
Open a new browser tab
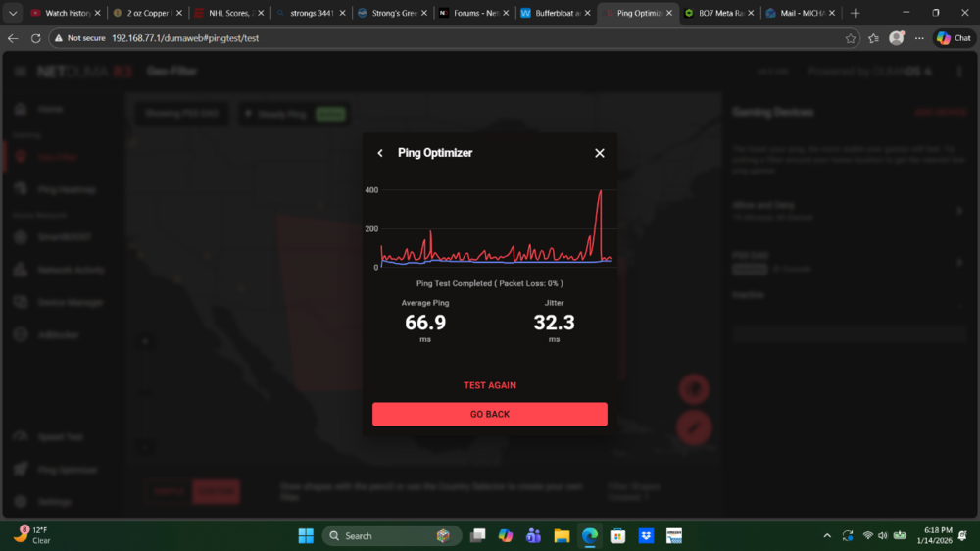(855, 14)
